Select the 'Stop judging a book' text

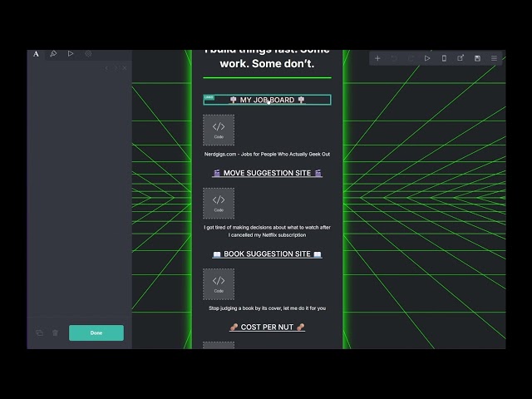pos(267,308)
